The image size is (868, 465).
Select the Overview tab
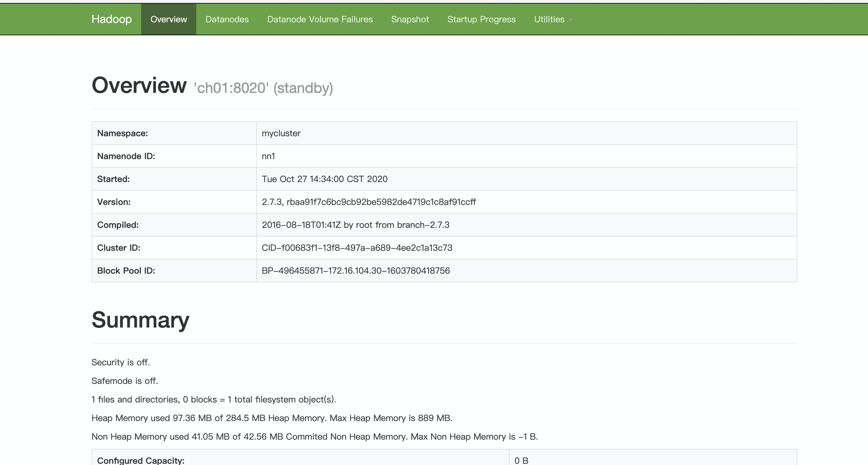[x=168, y=19]
